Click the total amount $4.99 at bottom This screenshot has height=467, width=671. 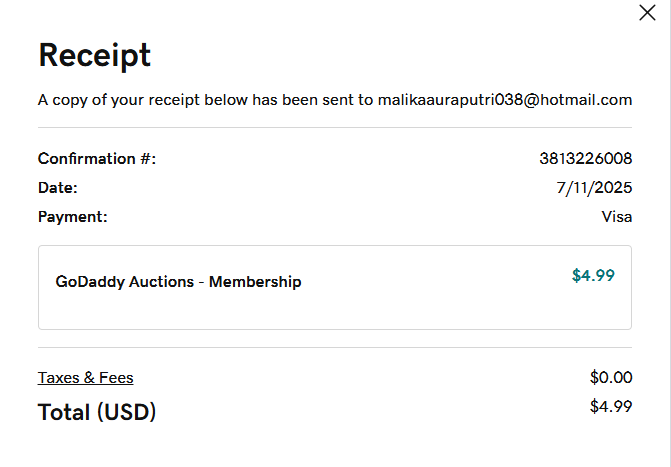[611, 406]
